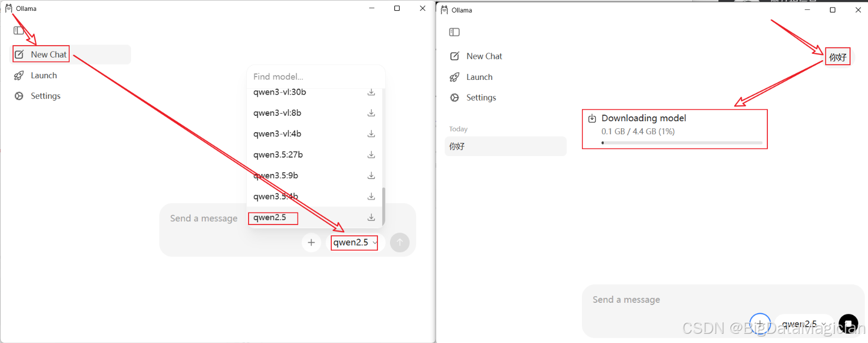Viewport: 868px width, 343px height.
Task: Click Settings gear icon in left window
Action: [x=19, y=96]
